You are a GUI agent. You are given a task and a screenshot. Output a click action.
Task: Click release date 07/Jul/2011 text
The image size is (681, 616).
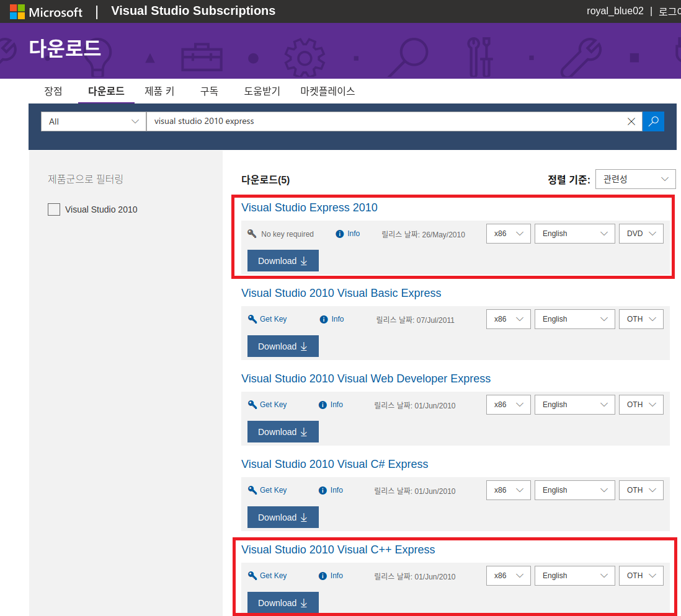[435, 320]
